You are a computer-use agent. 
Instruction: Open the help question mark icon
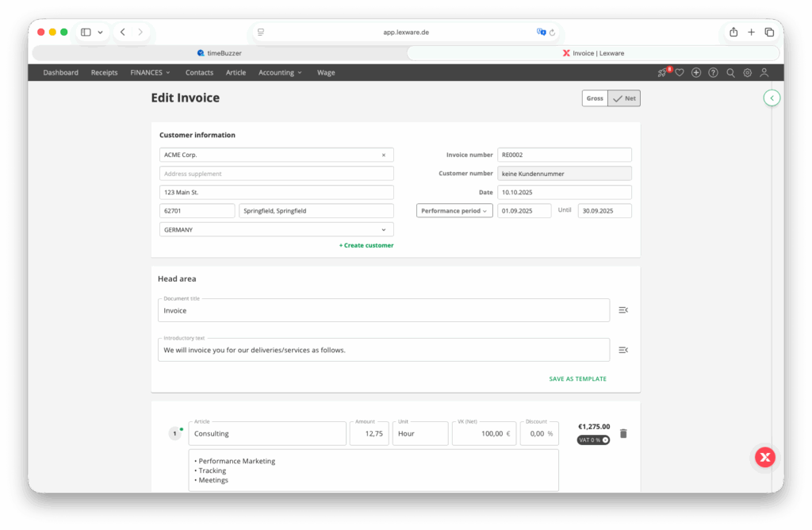(713, 73)
